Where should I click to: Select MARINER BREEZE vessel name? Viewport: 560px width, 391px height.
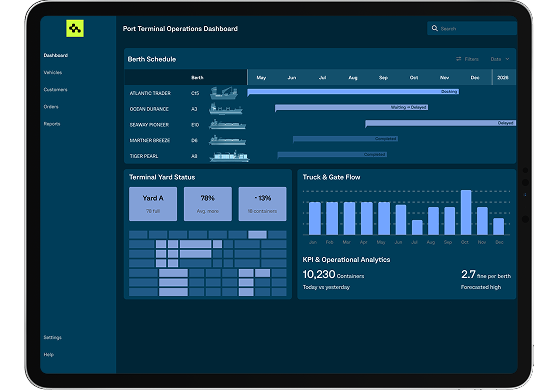pos(150,140)
